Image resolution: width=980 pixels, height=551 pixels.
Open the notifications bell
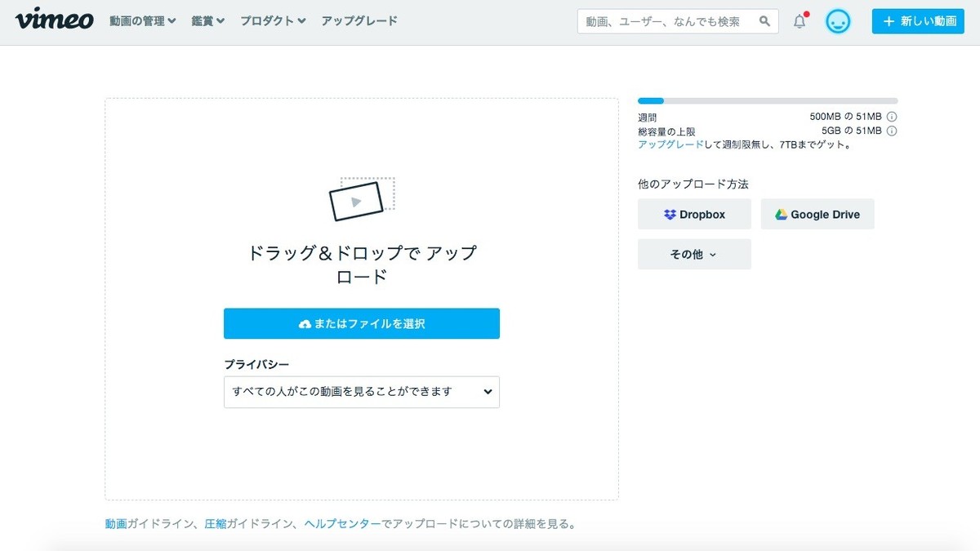tap(800, 22)
